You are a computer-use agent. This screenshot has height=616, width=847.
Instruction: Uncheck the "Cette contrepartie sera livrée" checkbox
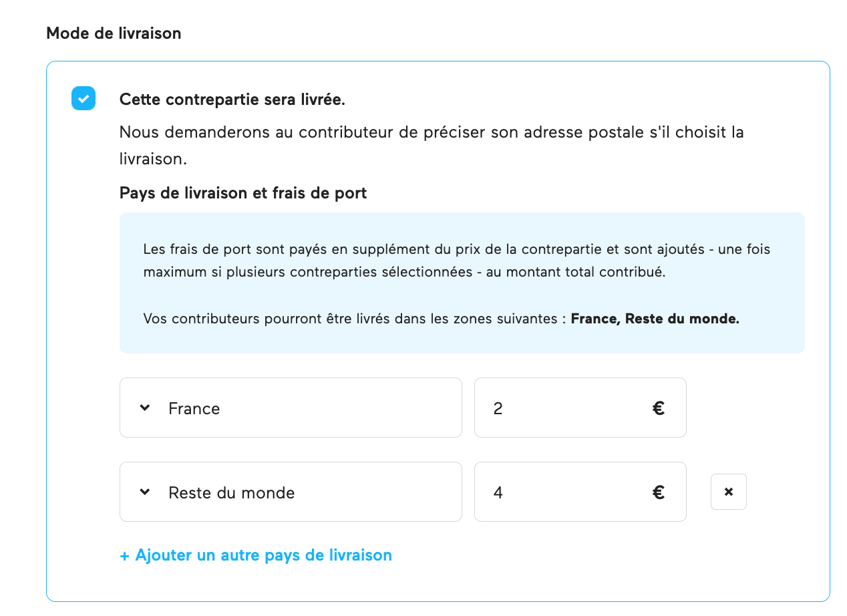(x=83, y=99)
